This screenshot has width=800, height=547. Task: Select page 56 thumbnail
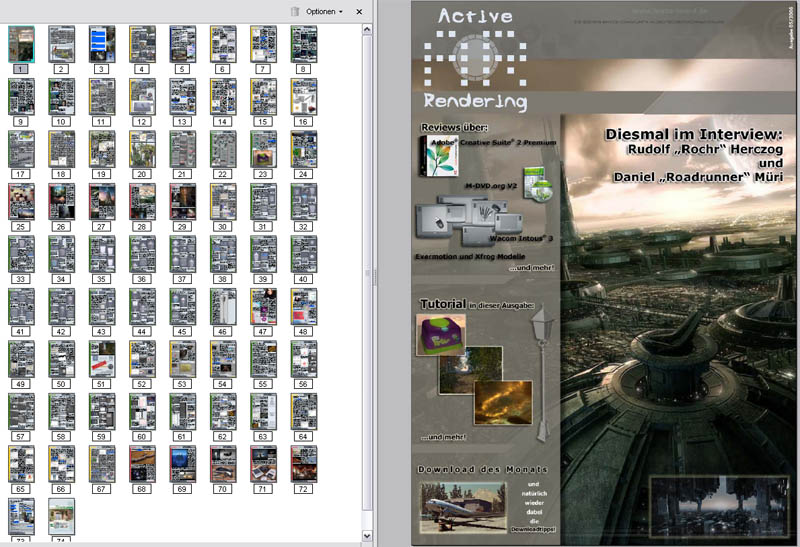(x=304, y=360)
